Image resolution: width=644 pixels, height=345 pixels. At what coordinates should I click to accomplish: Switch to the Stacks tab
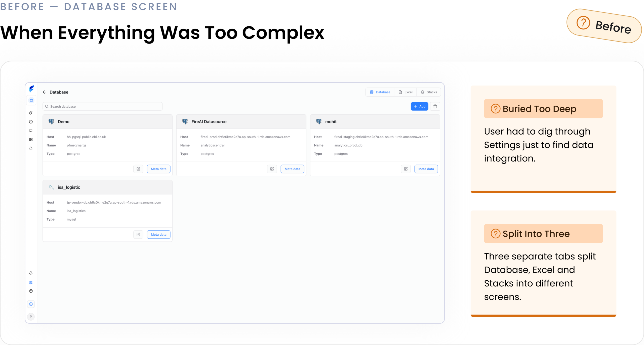pyautogui.click(x=429, y=92)
